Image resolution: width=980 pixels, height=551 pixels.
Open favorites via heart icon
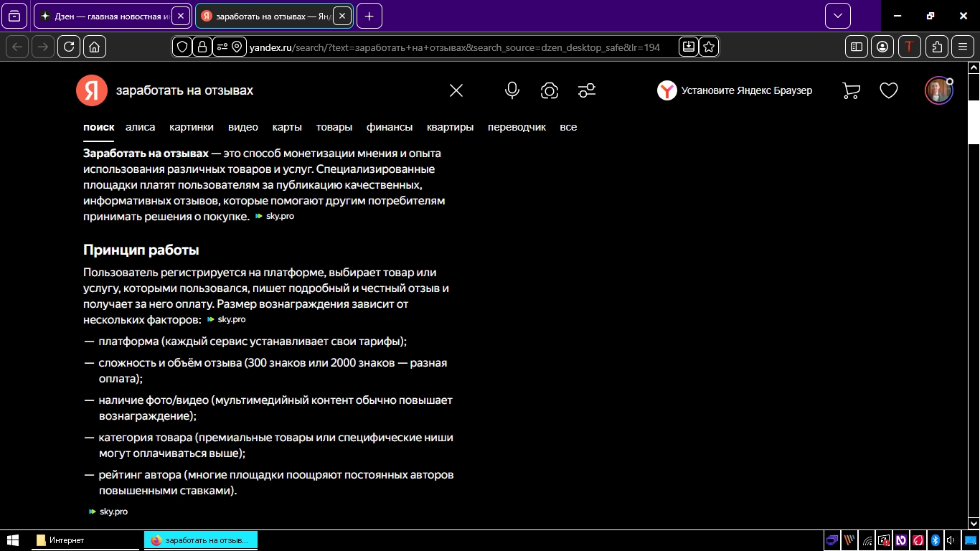coord(889,90)
